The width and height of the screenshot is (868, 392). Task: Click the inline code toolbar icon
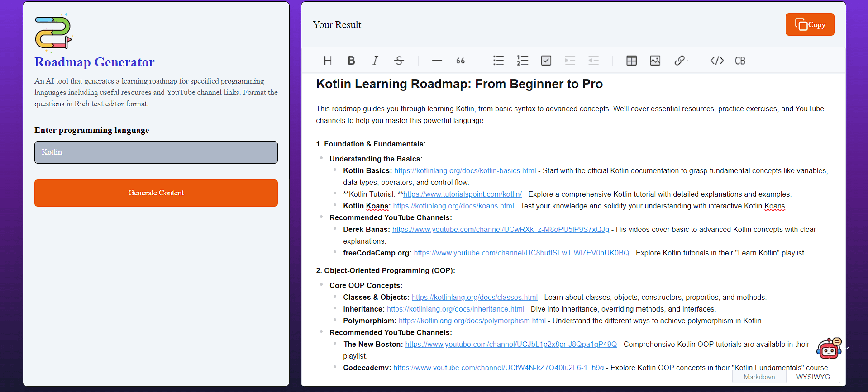(x=717, y=61)
